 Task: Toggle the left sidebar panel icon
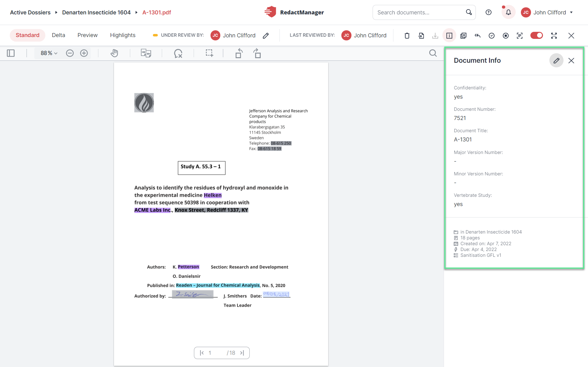(x=11, y=53)
